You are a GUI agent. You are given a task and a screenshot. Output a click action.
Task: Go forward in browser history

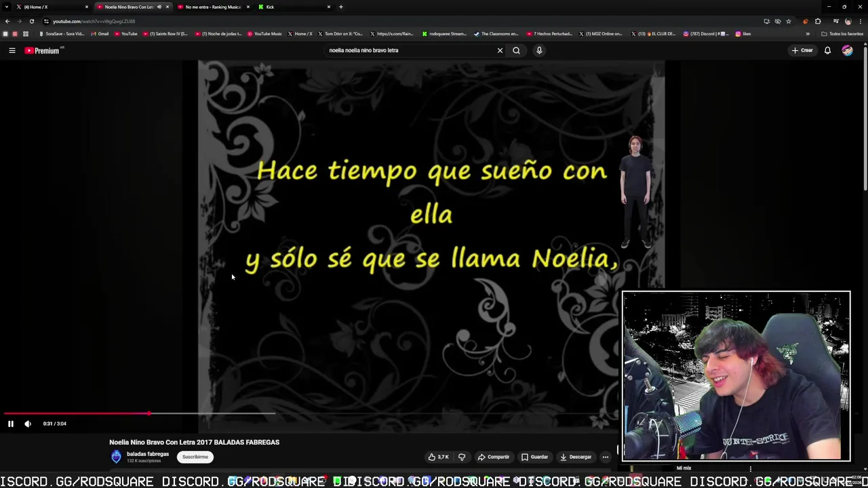20,21
